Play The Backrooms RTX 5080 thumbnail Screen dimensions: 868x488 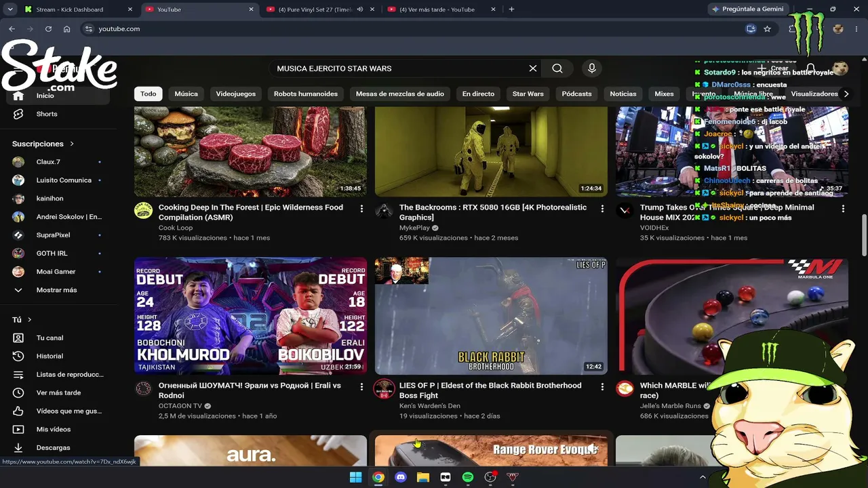point(491,152)
